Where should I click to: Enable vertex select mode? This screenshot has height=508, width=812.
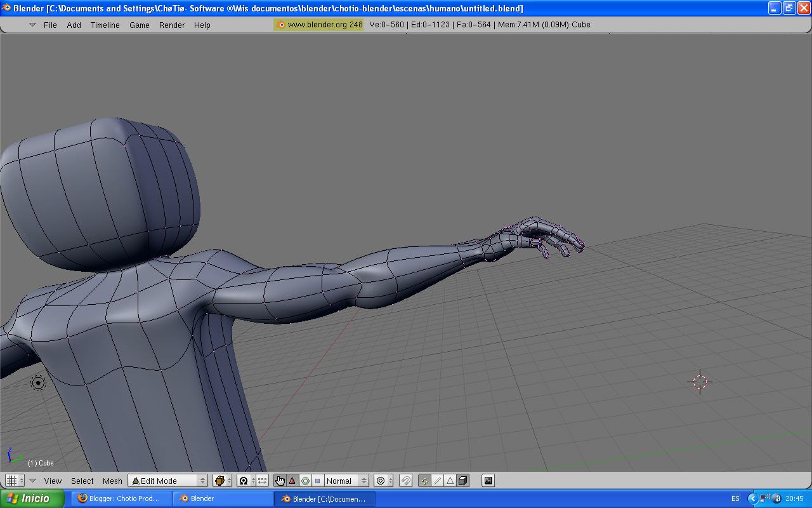point(425,481)
